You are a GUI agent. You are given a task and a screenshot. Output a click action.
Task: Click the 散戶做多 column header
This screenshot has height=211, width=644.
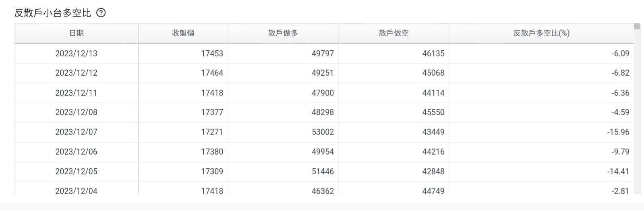pos(283,33)
